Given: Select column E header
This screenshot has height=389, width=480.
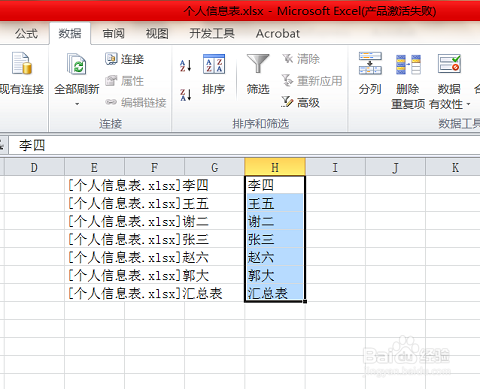Looking at the screenshot, I should point(94,167).
